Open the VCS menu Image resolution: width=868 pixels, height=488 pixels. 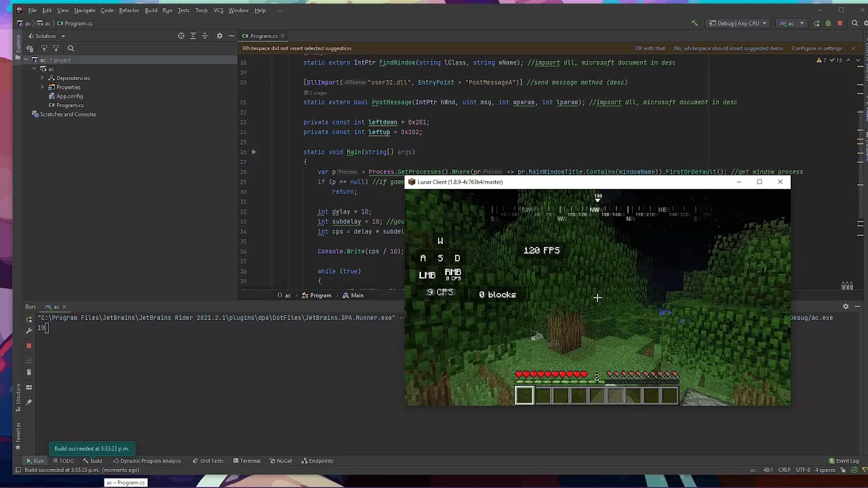click(218, 10)
